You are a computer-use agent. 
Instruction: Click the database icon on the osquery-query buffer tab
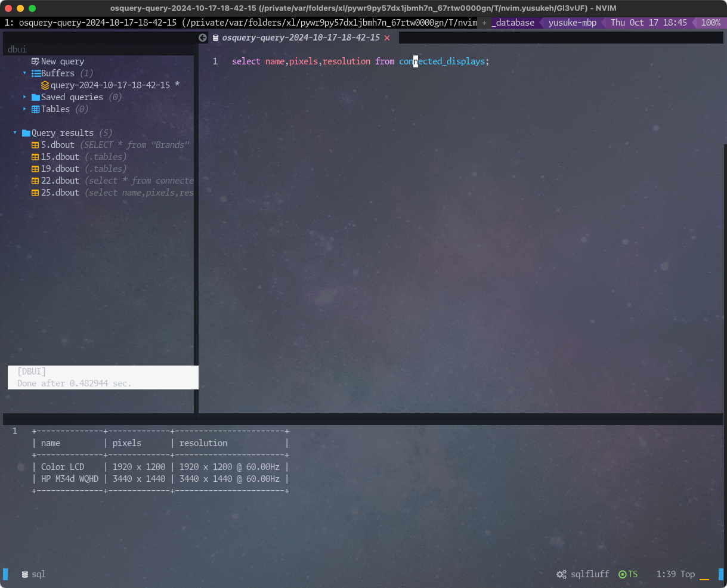coord(216,38)
